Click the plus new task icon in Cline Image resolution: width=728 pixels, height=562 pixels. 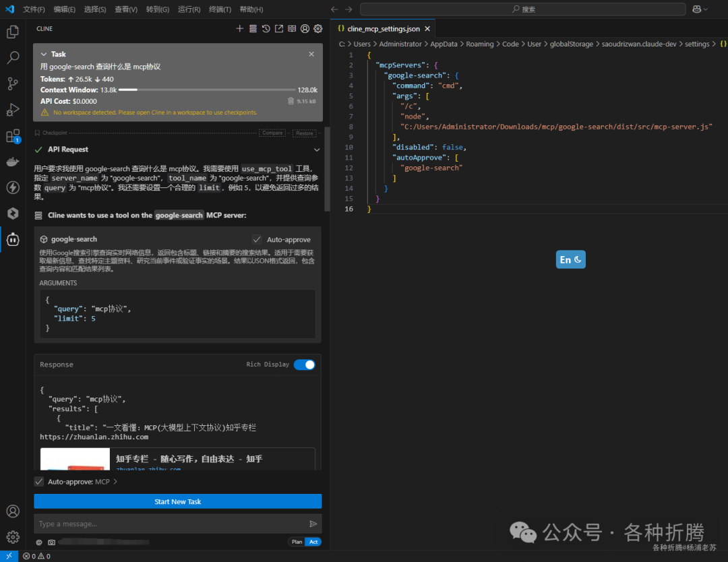tap(239, 29)
